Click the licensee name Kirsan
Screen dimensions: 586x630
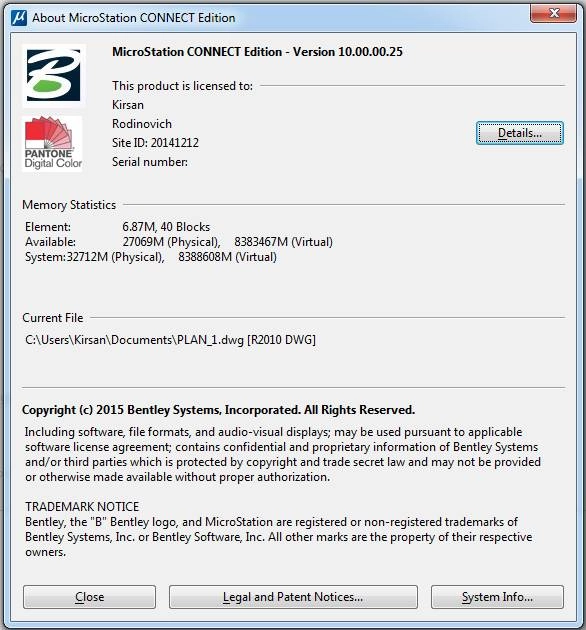point(128,105)
